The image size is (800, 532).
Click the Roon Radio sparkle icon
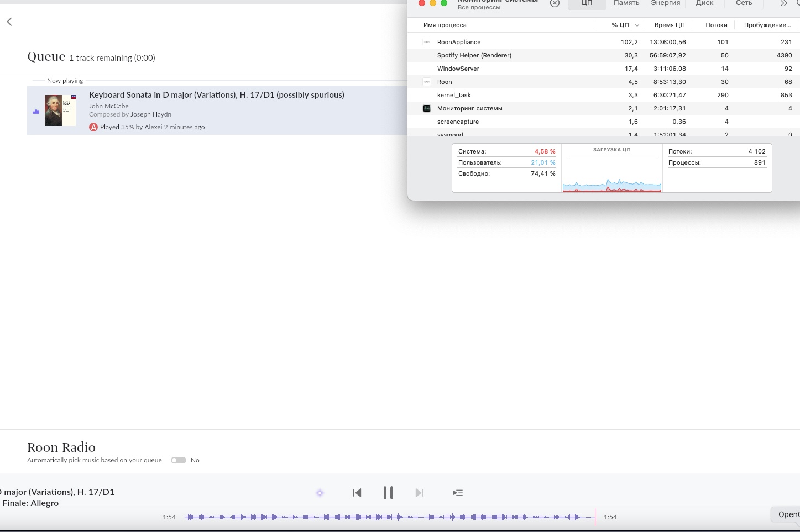tap(320, 493)
